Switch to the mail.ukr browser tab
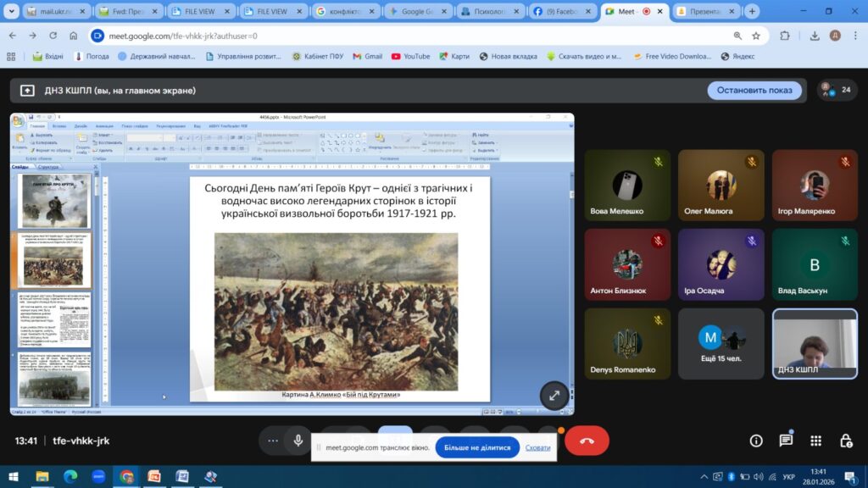This screenshot has height=488, width=868. 53,12
